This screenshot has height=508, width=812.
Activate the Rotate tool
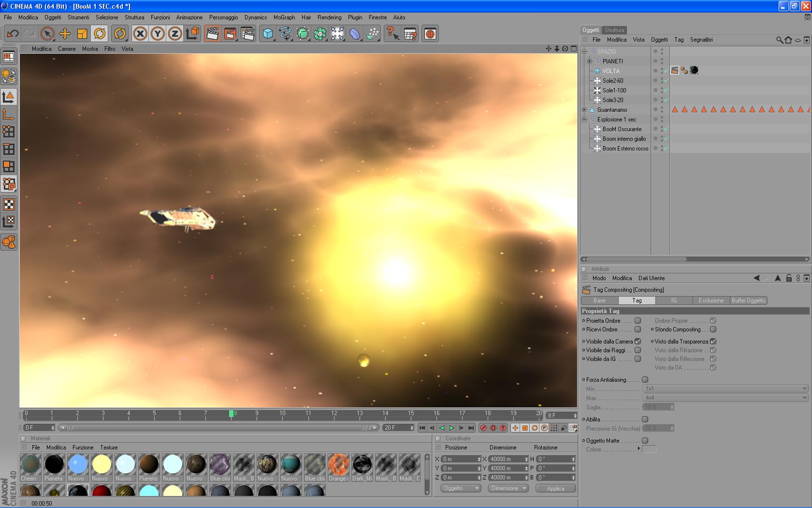click(x=100, y=33)
